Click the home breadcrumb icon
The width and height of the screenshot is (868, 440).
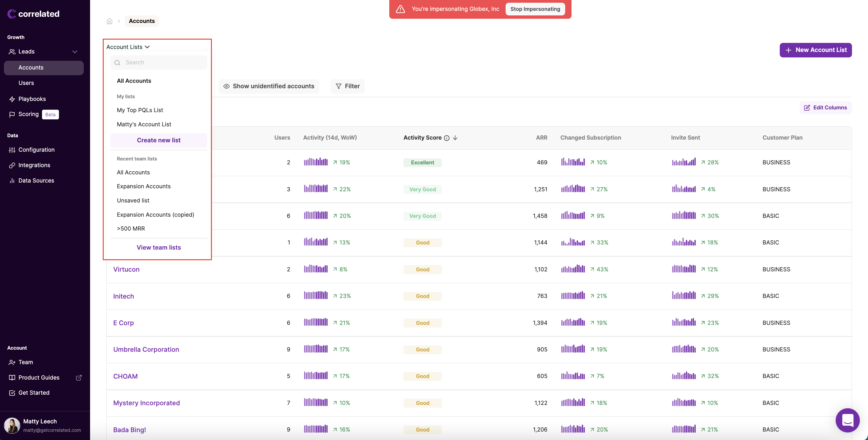click(109, 21)
